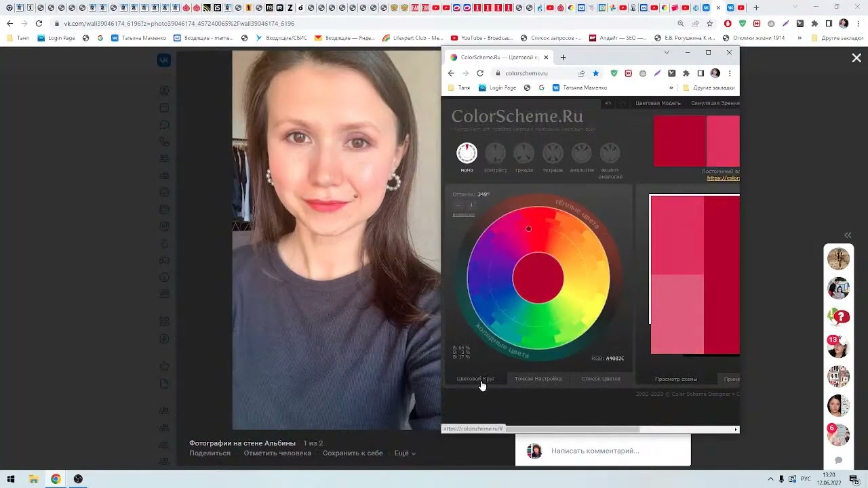Viewport: 868px width, 488px height.
Task: Toggle side panel in main browser window
Action: [829, 23]
